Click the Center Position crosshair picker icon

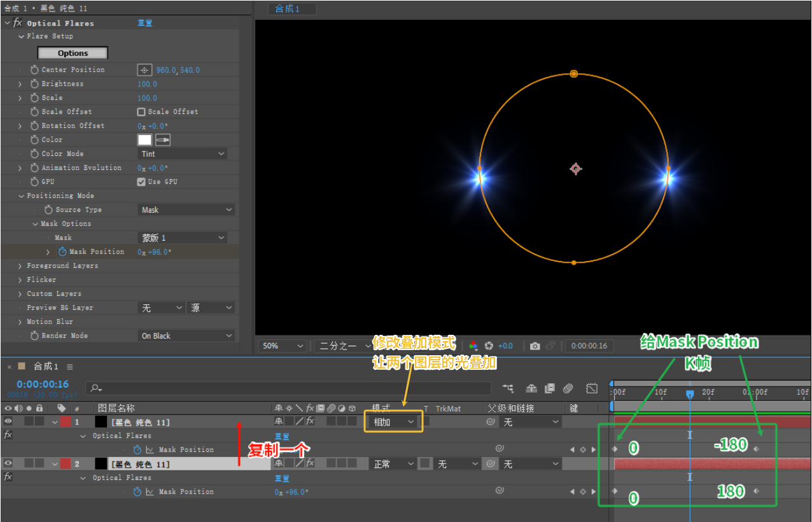pos(144,70)
